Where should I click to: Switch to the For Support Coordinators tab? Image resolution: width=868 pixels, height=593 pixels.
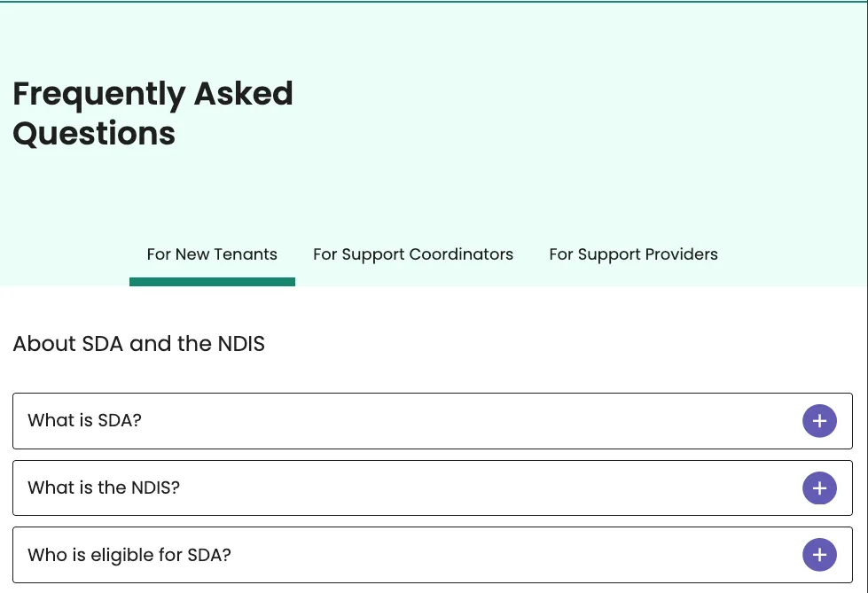[413, 254]
